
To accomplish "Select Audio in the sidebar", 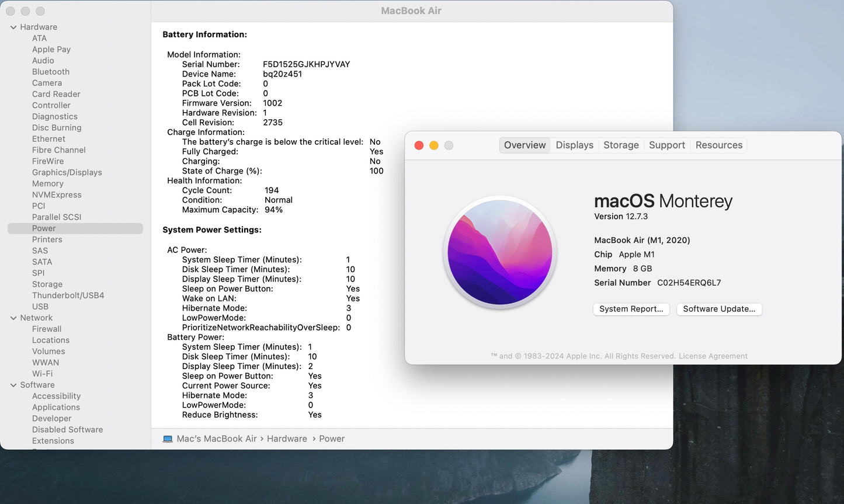I will pos(43,61).
